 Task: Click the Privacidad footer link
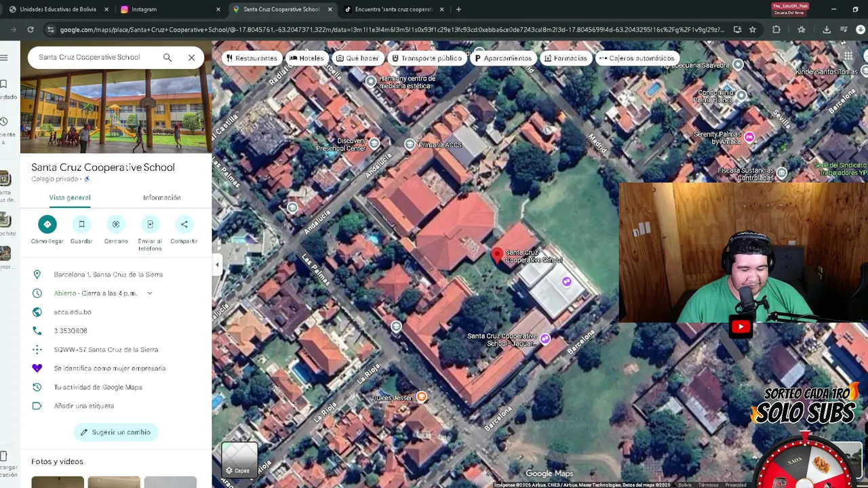point(736,485)
